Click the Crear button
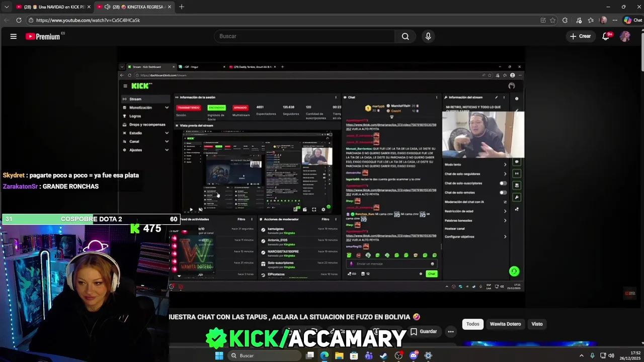 point(580,36)
